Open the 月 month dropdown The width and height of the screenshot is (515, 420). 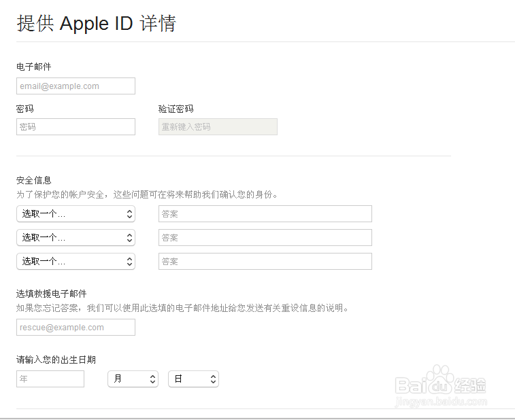click(x=133, y=379)
